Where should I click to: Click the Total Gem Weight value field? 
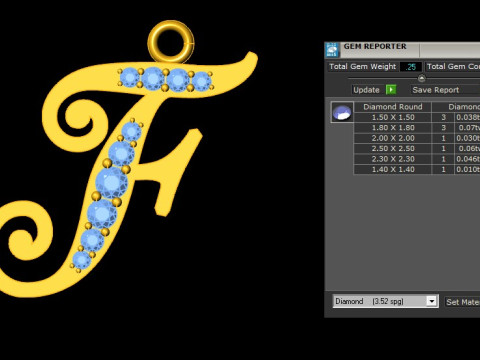click(x=411, y=67)
